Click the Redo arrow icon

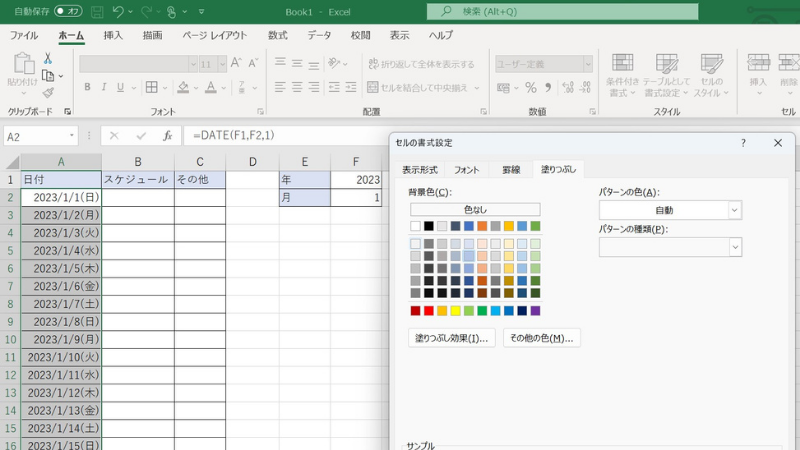click(146, 12)
